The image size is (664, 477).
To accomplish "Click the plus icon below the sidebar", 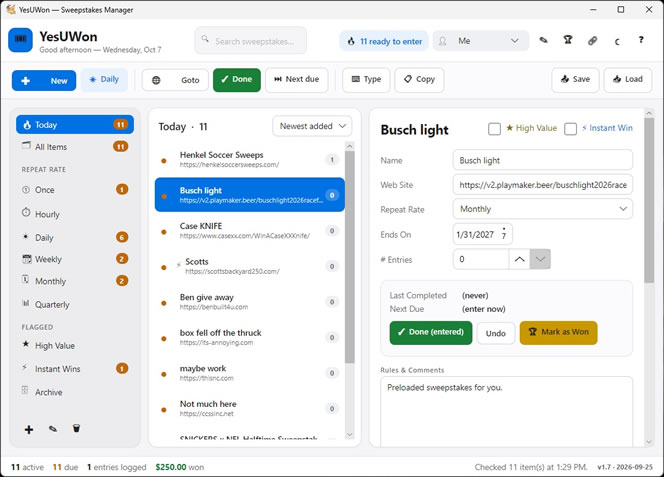I will (29, 430).
